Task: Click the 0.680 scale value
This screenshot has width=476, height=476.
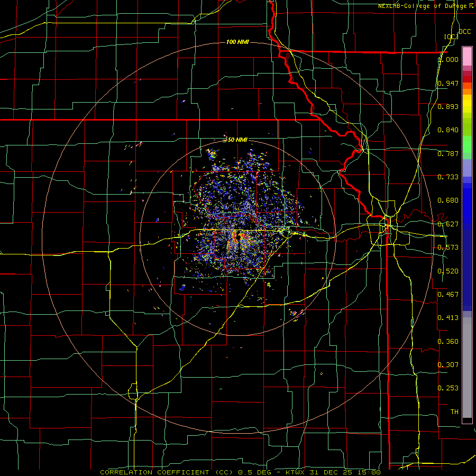Action: pos(448,200)
